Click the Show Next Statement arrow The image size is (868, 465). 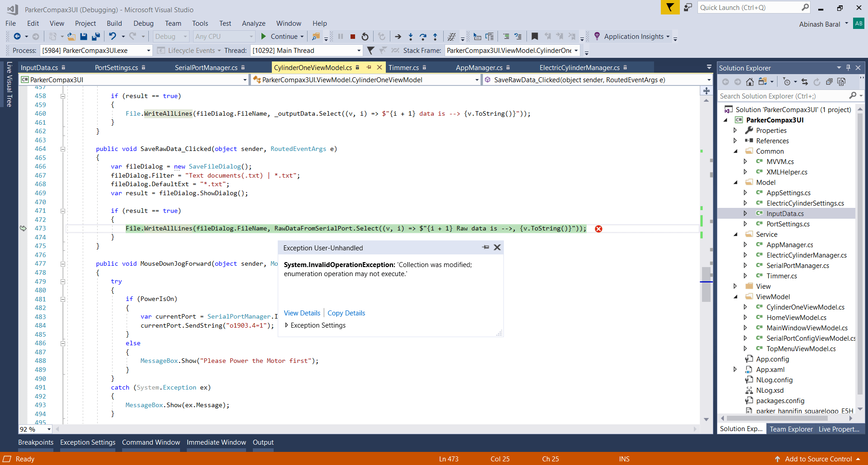tap(398, 37)
